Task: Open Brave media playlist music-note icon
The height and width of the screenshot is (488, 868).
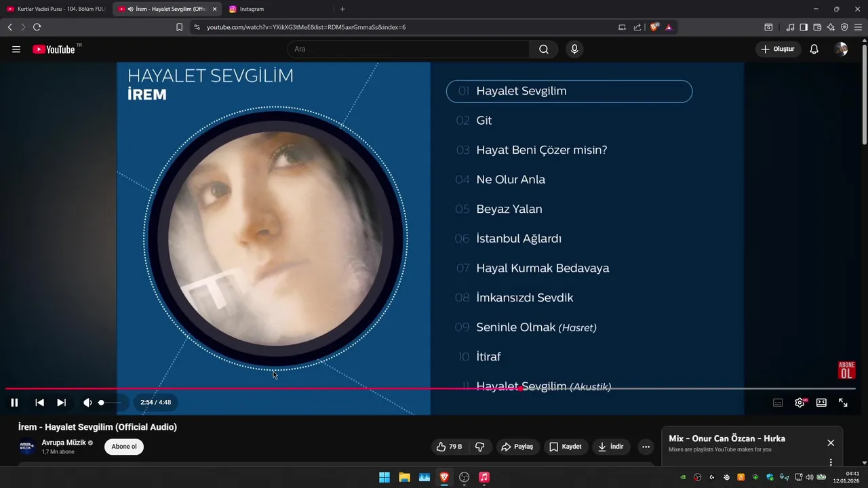Action: pyautogui.click(x=790, y=27)
